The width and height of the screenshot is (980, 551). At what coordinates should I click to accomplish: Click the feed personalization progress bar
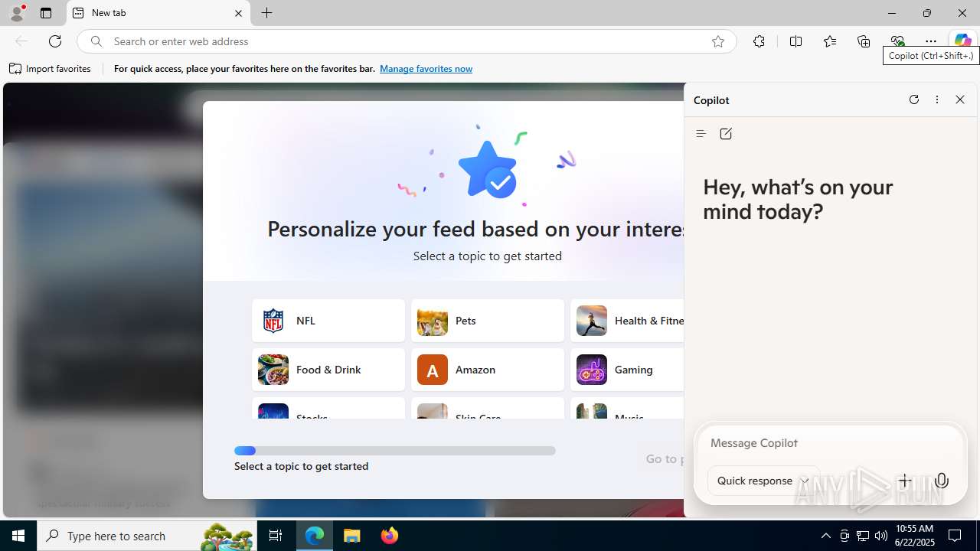(395, 451)
